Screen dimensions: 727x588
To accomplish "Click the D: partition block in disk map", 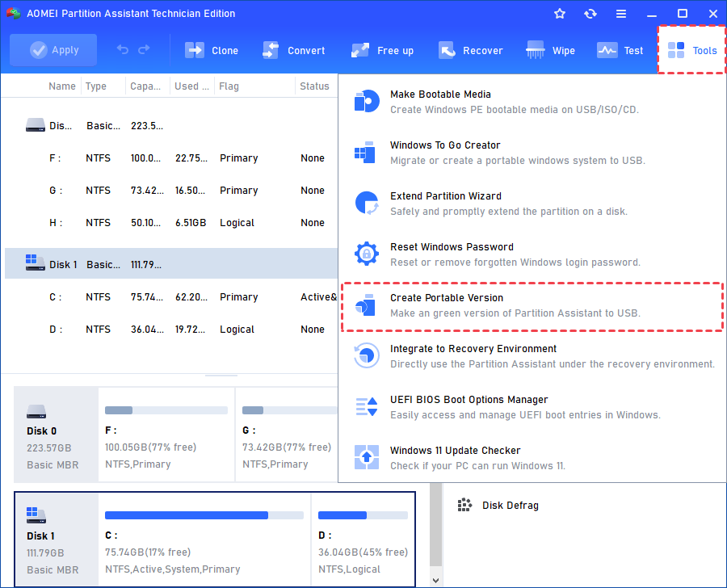I will [x=363, y=540].
